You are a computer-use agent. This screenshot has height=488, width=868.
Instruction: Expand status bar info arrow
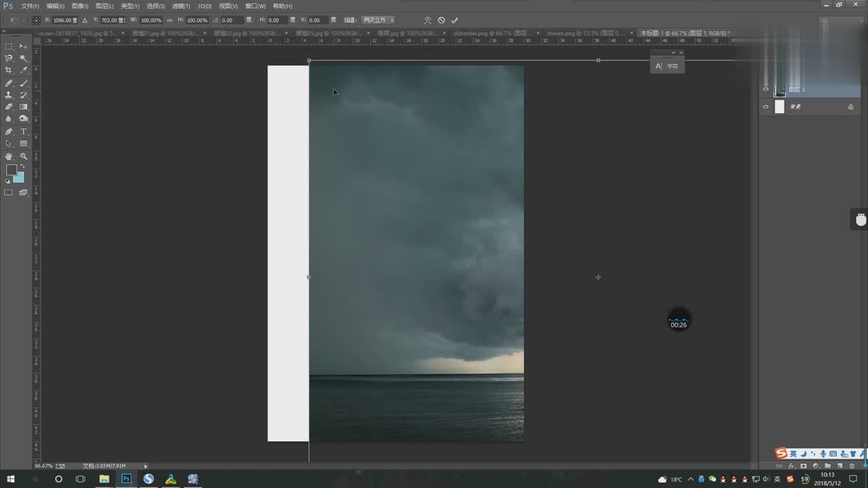pyautogui.click(x=145, y=466)
